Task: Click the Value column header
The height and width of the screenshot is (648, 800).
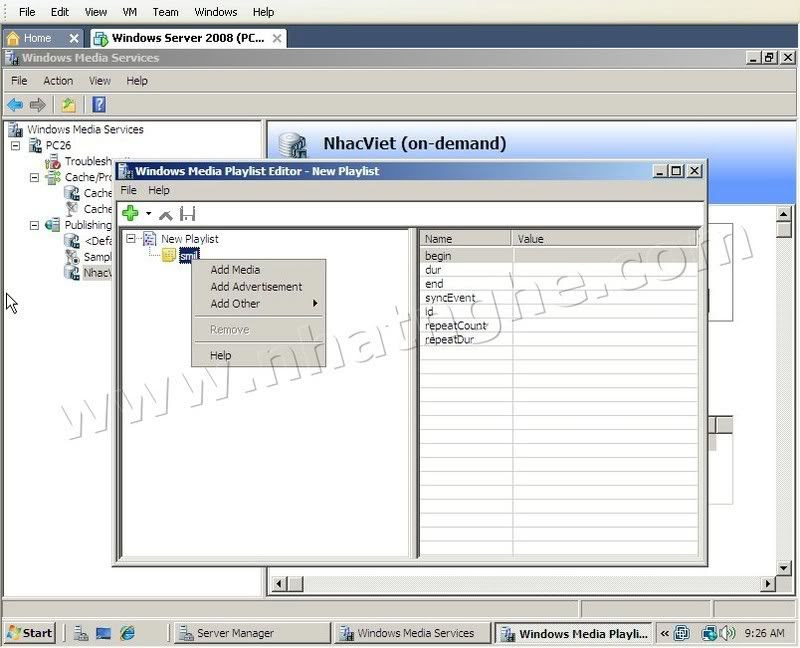Action: click(604, 238)
